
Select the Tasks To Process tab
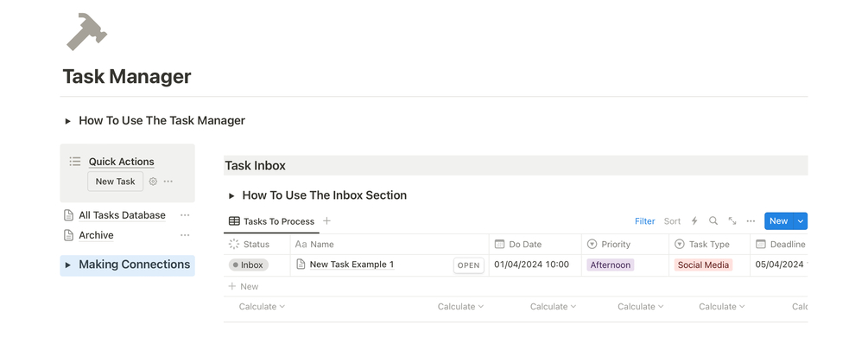click(271, 221)
